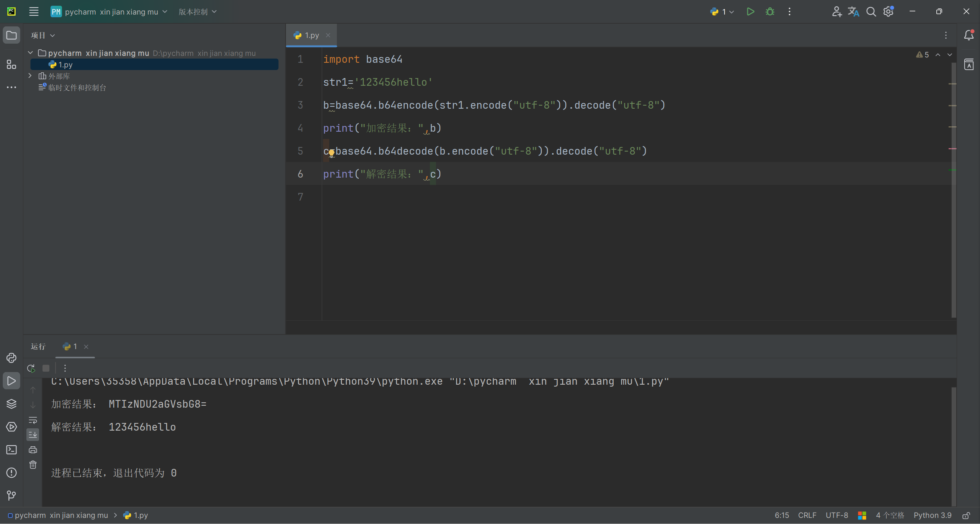The image size is (980, 524).
Task: Toggle Project tool window folder icon
Action: click(x=11, y=35)
